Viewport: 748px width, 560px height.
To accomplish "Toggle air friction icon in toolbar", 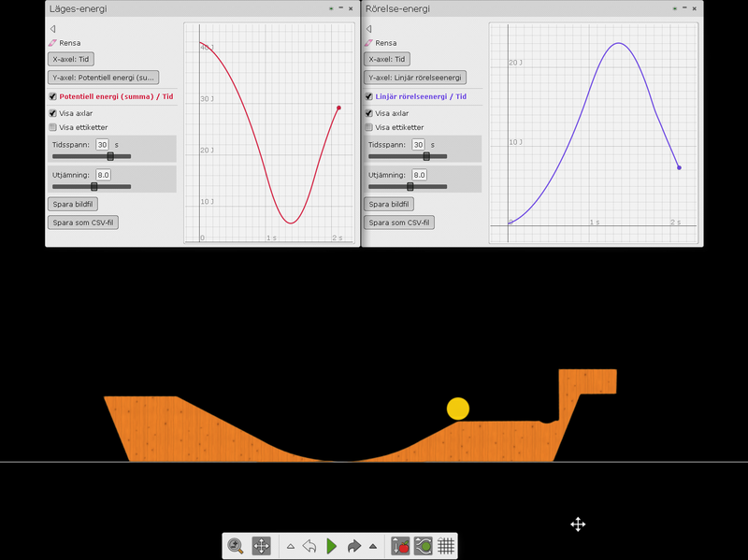I will pyautogui.click(x=424, y=546).
